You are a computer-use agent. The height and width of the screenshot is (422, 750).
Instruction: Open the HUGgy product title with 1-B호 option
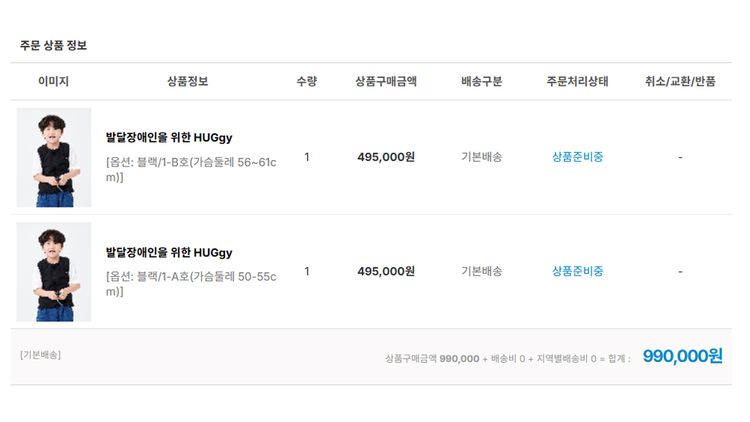tap(168, 138)
